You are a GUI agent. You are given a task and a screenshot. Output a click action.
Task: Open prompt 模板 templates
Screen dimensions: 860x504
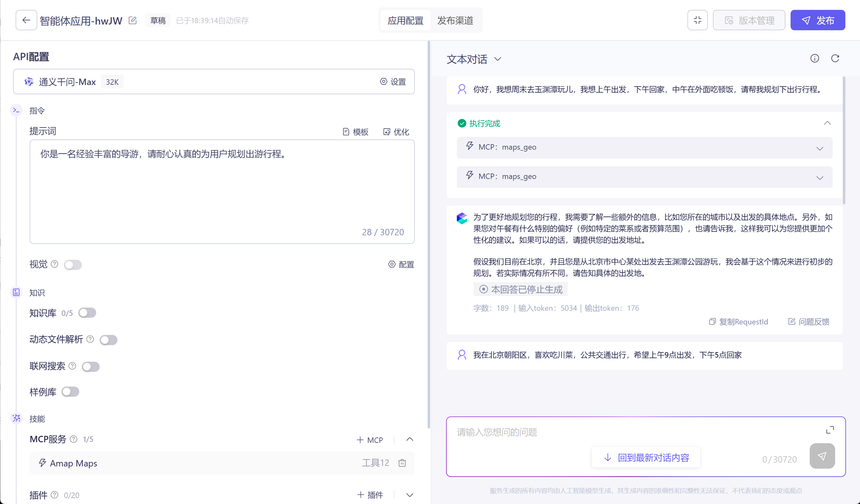[355, 132]
